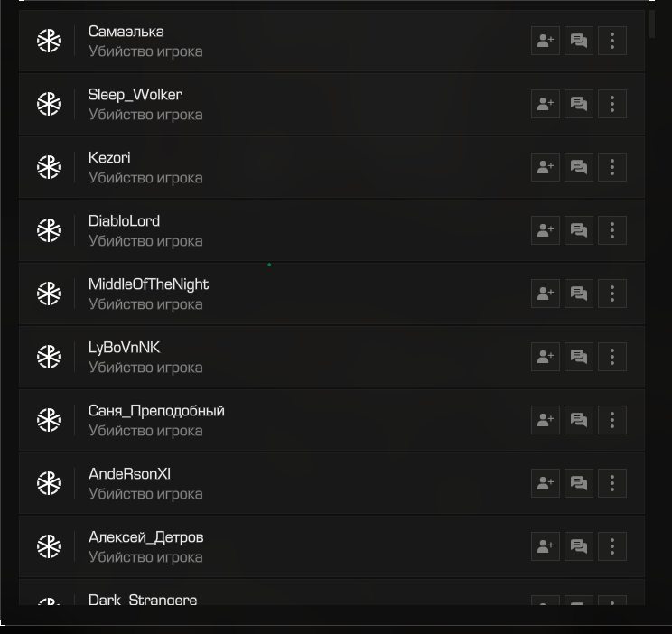
Task: Add DiabloLord to friends list
Action: coord(546,230)
